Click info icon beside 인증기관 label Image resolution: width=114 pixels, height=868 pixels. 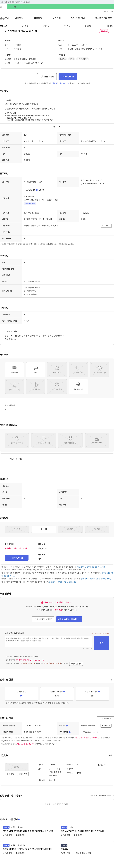pyautogui.click(x=67, y=726)
